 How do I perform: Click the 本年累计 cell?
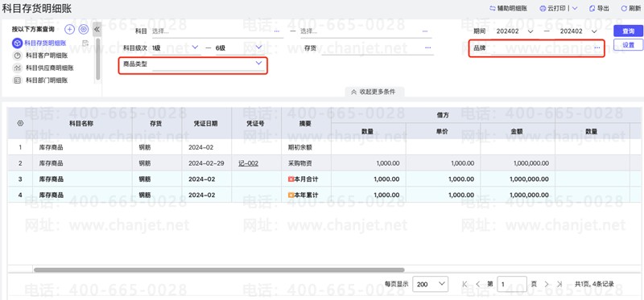[x=307, y=195]
